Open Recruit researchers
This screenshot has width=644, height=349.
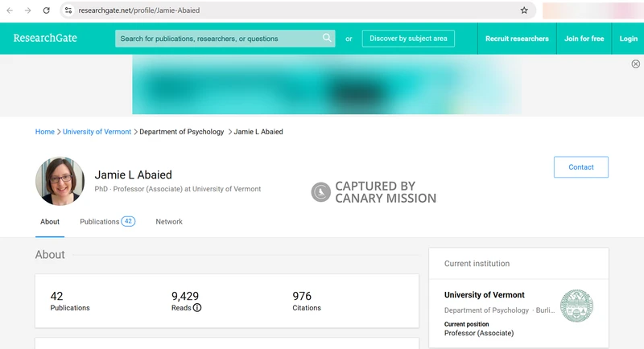pos(517,39)
